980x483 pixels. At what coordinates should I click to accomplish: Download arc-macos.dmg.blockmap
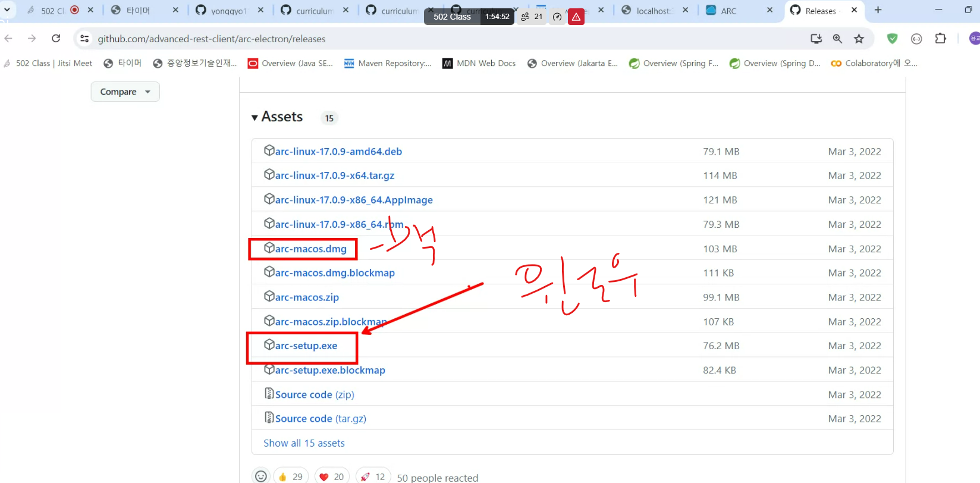click(x=335, y=272)
